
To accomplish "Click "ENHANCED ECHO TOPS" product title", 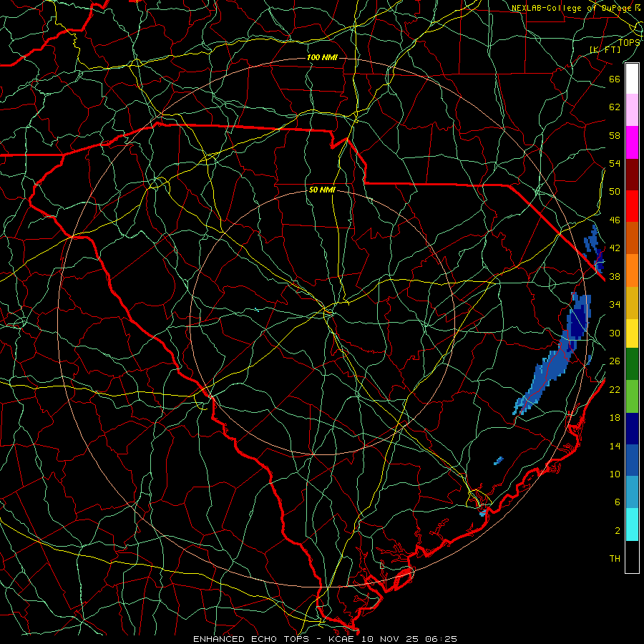I will pyautogui.click(x=250, y=639).
